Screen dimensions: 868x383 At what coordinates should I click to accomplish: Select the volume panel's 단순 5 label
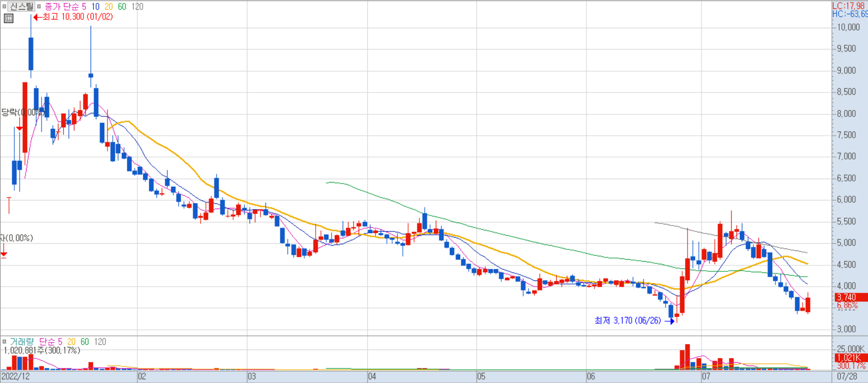(51, 342)
